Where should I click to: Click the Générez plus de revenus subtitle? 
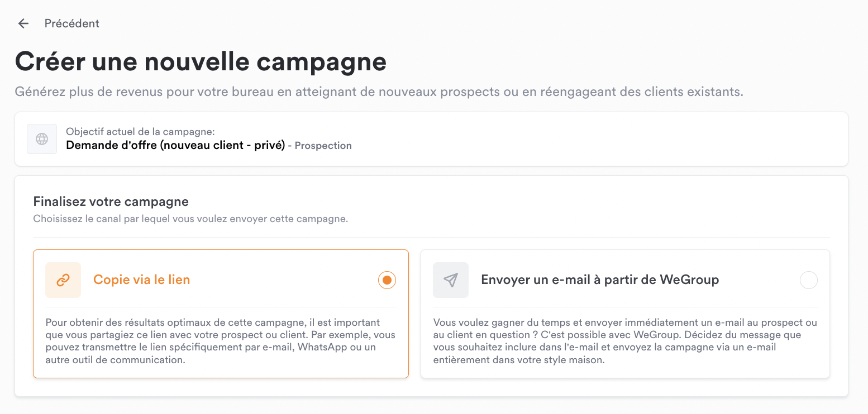379,92
